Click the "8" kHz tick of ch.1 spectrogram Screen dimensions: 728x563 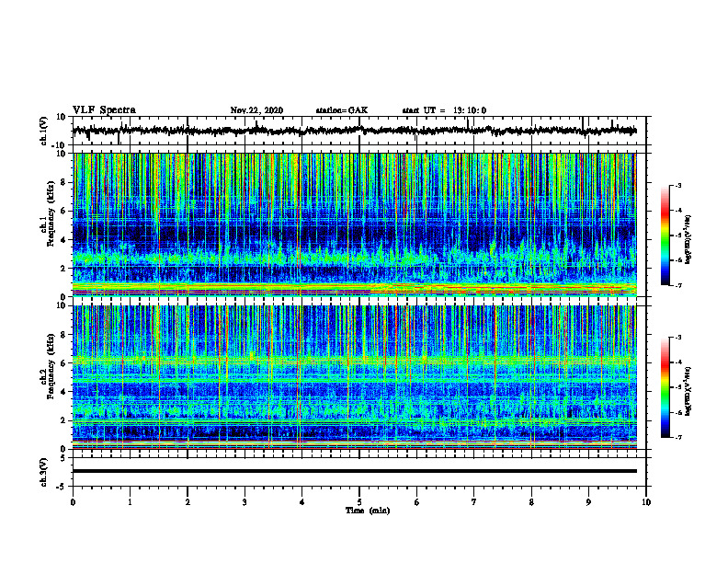(64, 182)
